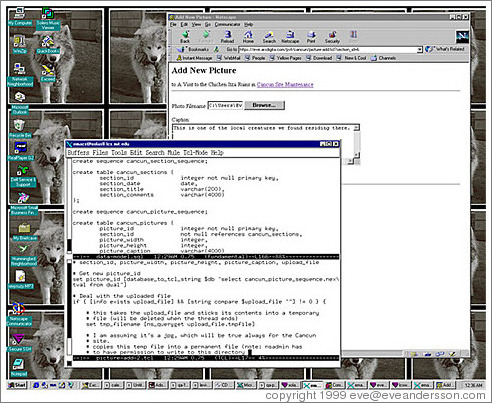Open New & Cool from personal toolbar
This screenshot has height=403, width=492.
click(351, 58)
